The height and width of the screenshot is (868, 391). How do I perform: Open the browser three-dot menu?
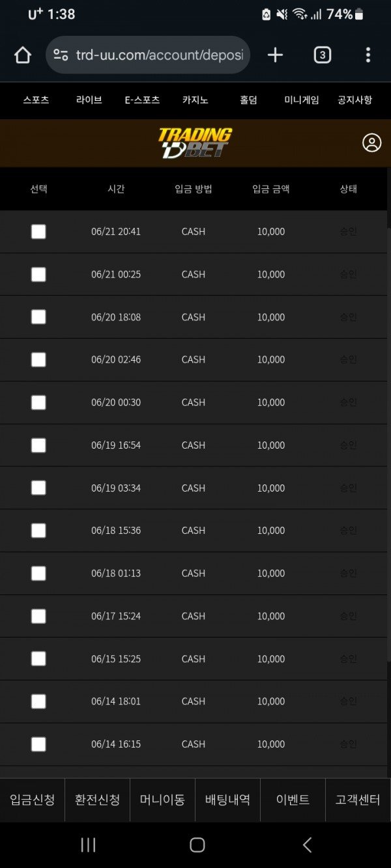pyautogui.click(x=368, y=55)
